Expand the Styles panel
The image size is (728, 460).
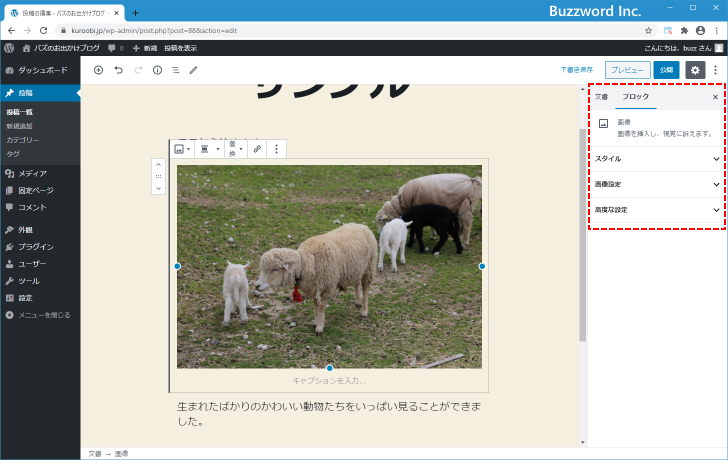657,159
